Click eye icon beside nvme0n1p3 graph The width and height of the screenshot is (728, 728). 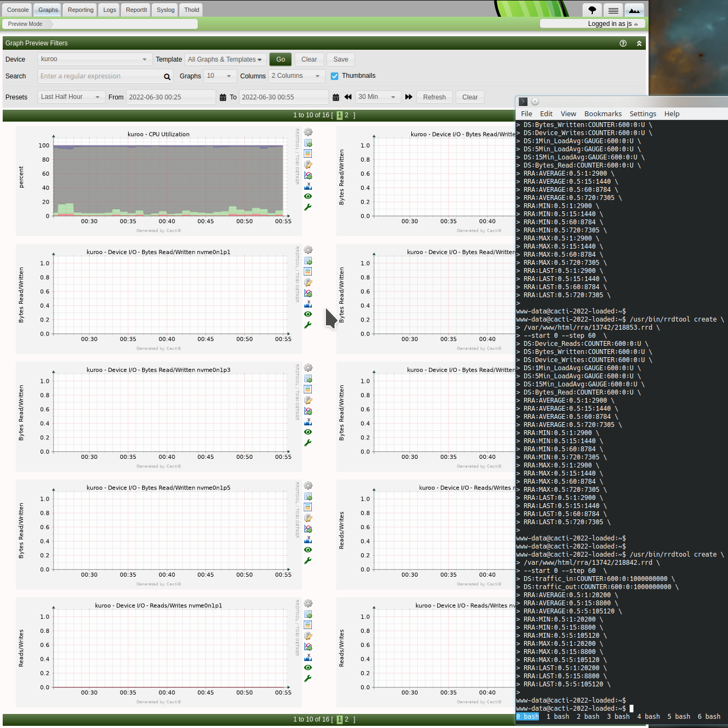[x=308, y=432]
